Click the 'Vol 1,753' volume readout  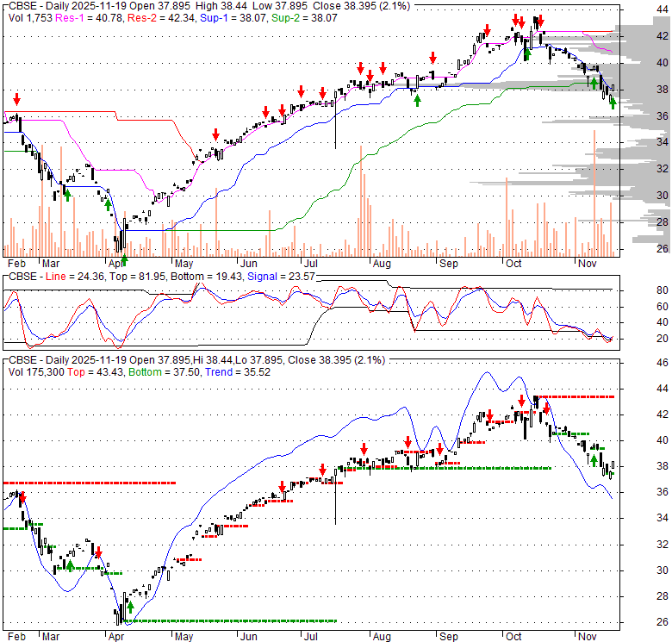(30, 18)
